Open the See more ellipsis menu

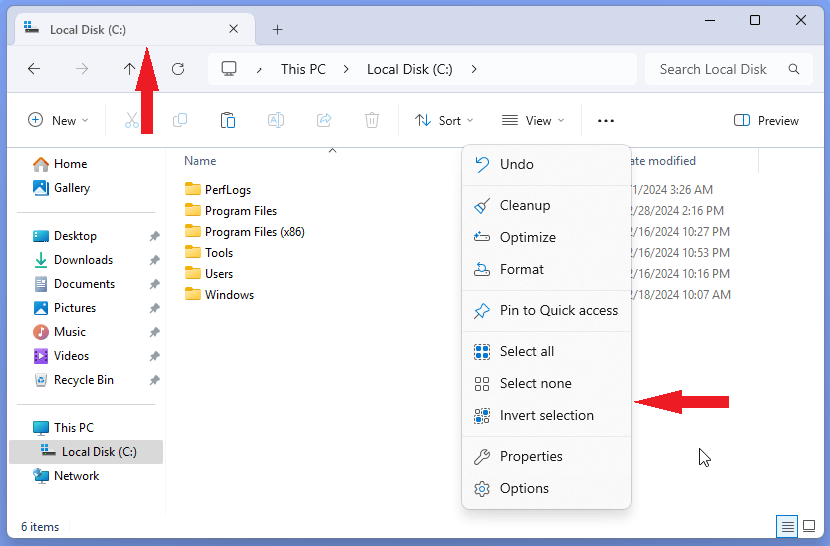tap(606, 121)
